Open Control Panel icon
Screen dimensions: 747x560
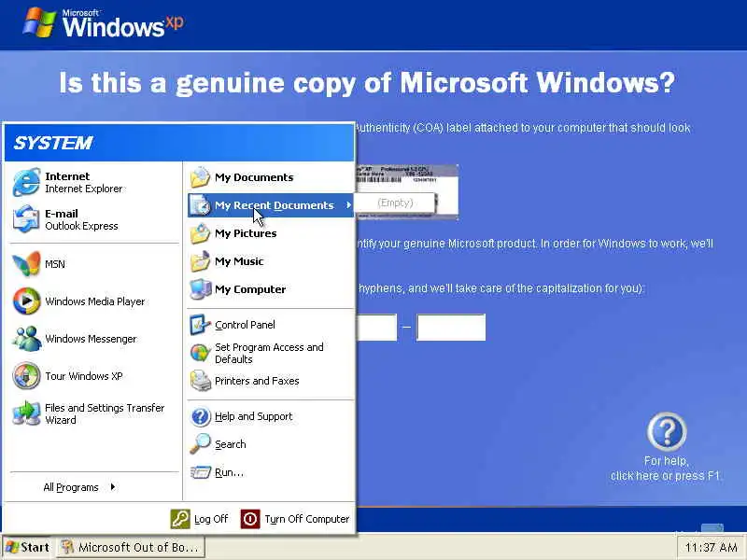pos(200,325)
